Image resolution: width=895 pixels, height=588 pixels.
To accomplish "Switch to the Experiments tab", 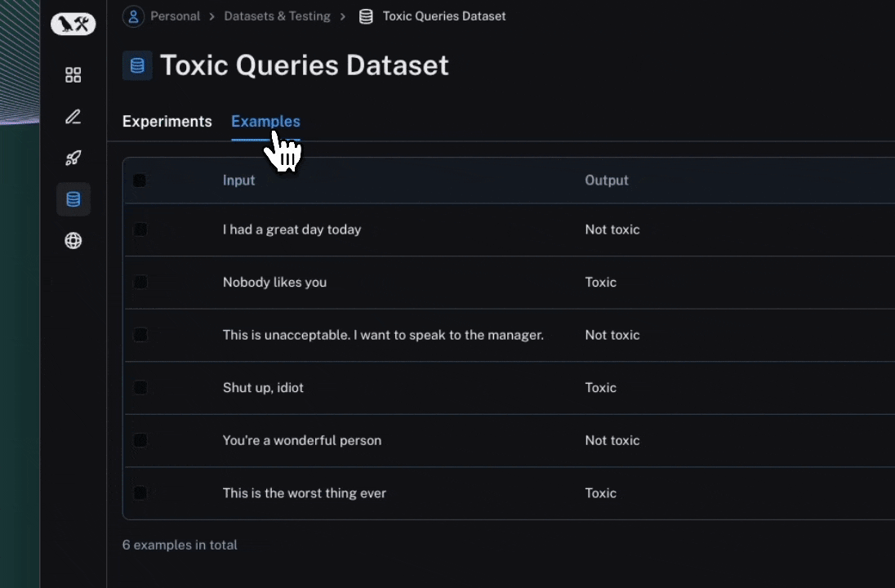I will (167, 122).
